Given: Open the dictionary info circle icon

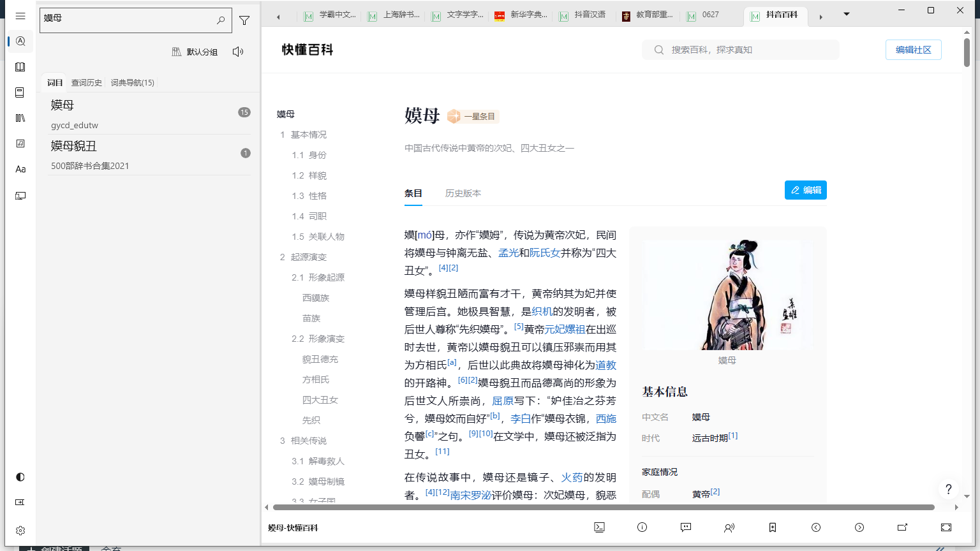Looking at the screenshot, I should coord(642,527).
